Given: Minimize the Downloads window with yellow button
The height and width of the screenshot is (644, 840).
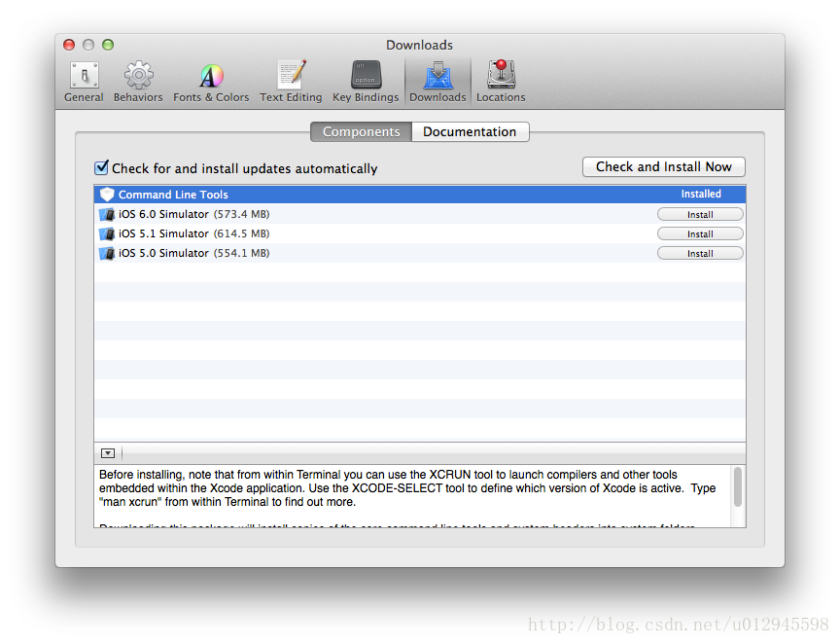Looking at the screenshot, I should point(88,45).
